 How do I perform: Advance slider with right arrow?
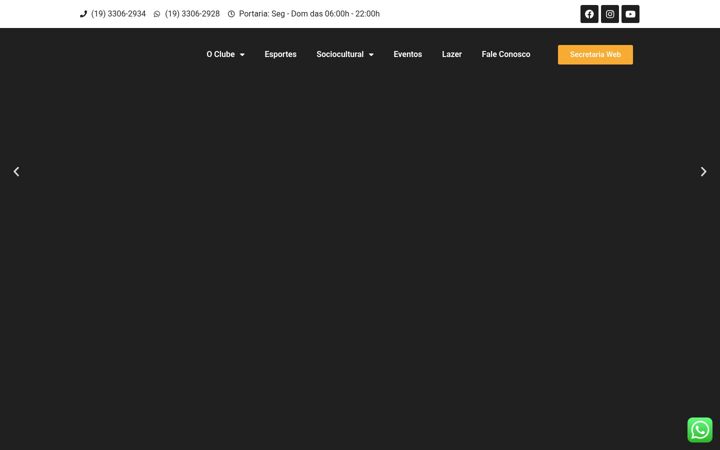(703, 171)
